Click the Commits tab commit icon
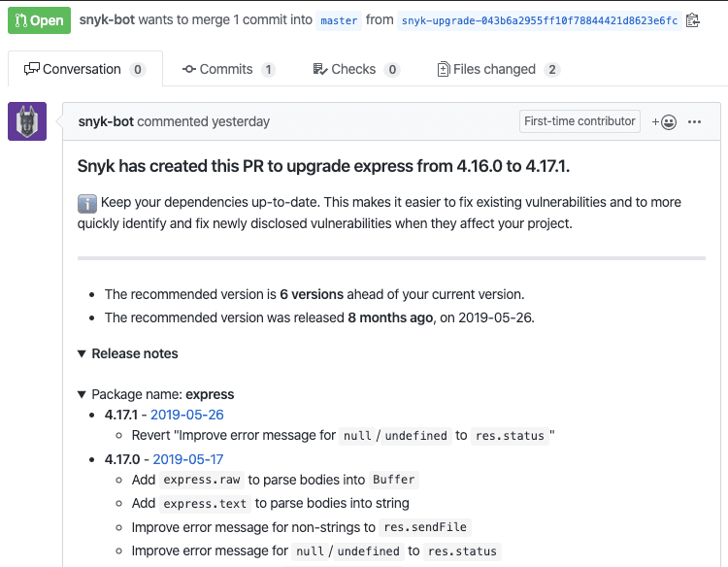 click(189, 69)
